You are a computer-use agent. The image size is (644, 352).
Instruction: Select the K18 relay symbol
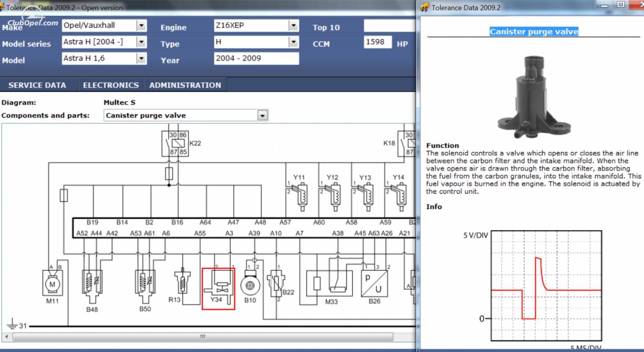406,144
